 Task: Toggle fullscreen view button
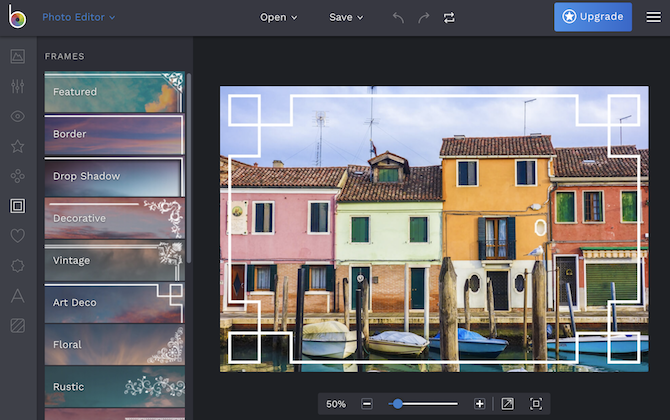click(507, 404)
